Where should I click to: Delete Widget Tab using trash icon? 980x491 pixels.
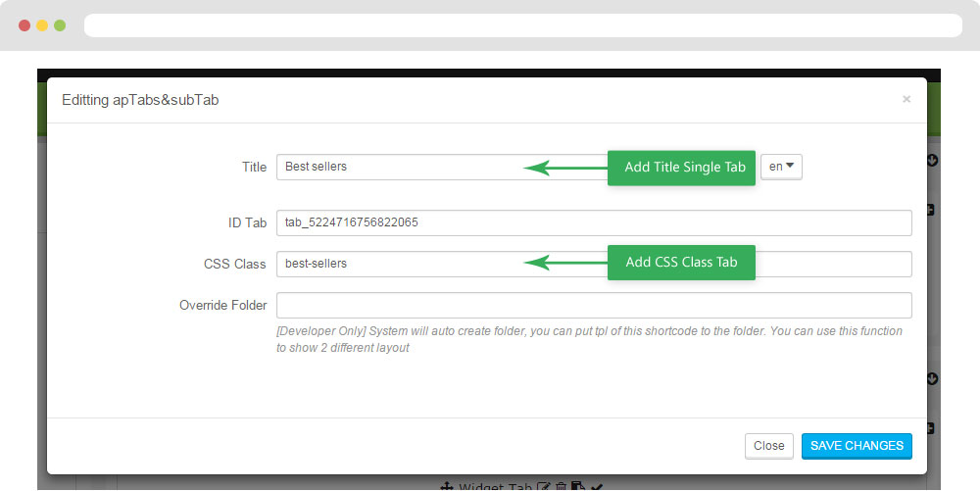tap(562, 486)
